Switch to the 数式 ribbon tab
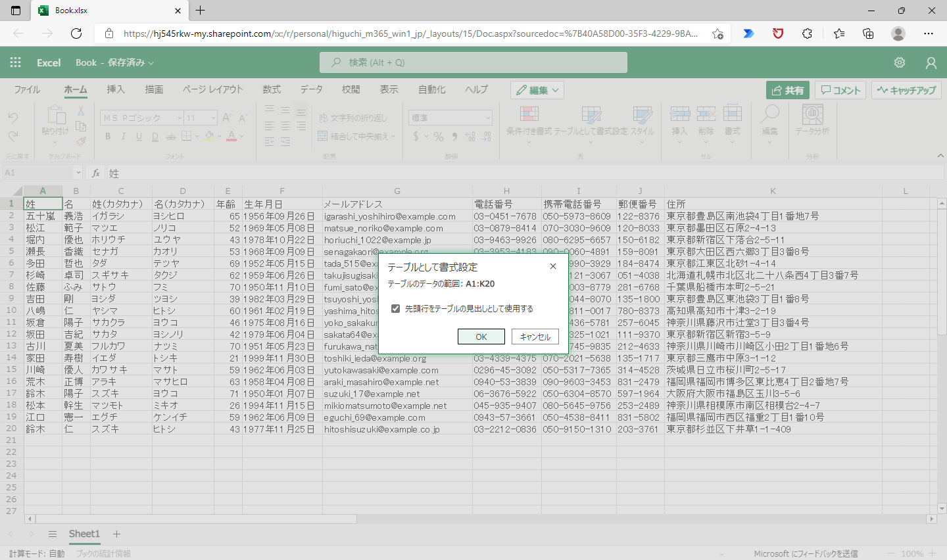This screenshot has height=560, width=947. (x=272, y=89)
